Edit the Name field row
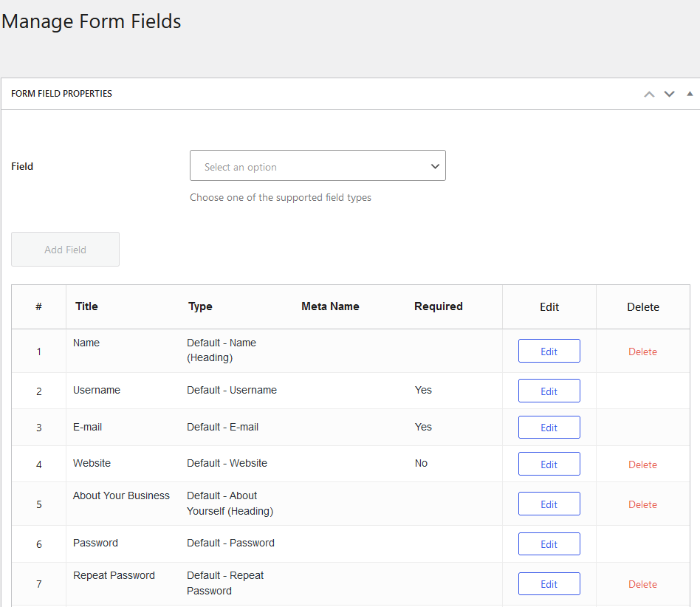This screenshot has height=607, width=700. click(x=549, y=351)
